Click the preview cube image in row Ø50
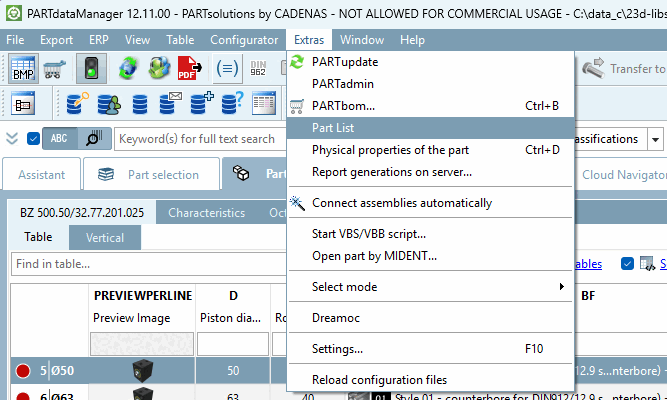 (x=142, y=371)
